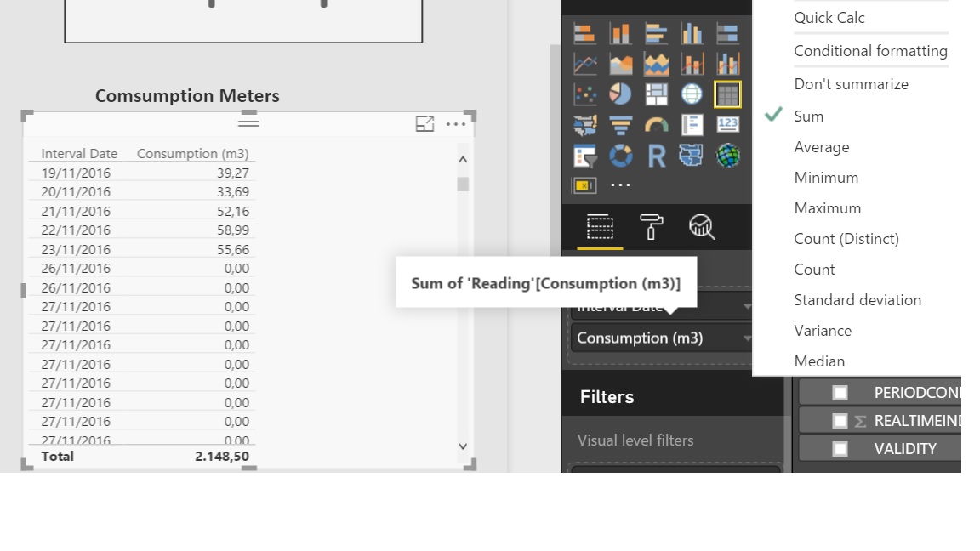Switch to the Format paint roller tab
Viewport: 980px width, 551px height.
tap(651, 227)
